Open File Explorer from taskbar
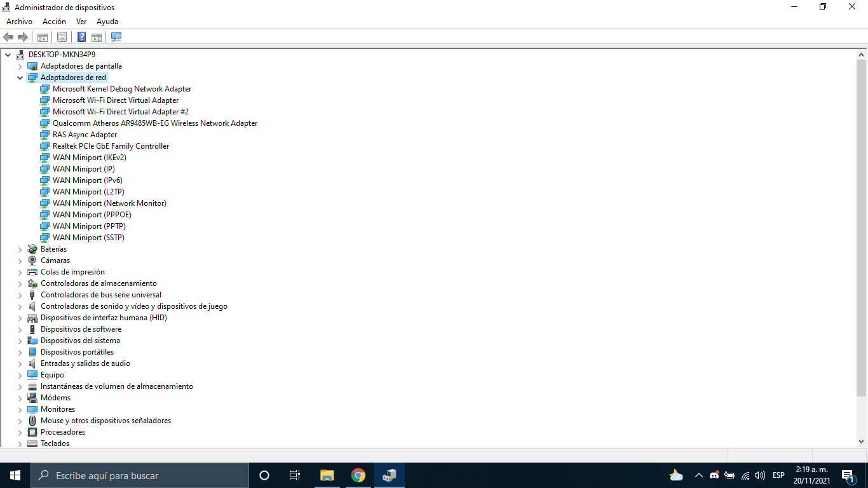This screenshot has height=488, width=868. click(327, 475)
